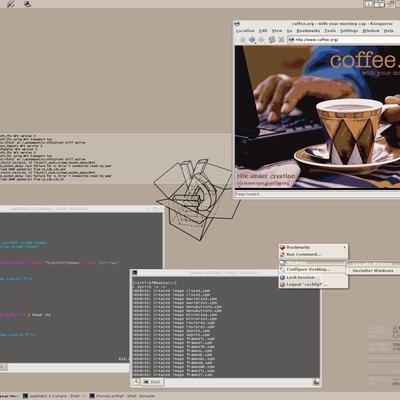The width and height of the screenshot is (400, 400).
Task: Choose Configure Desktop in context menu
Action: pos(313,269)
